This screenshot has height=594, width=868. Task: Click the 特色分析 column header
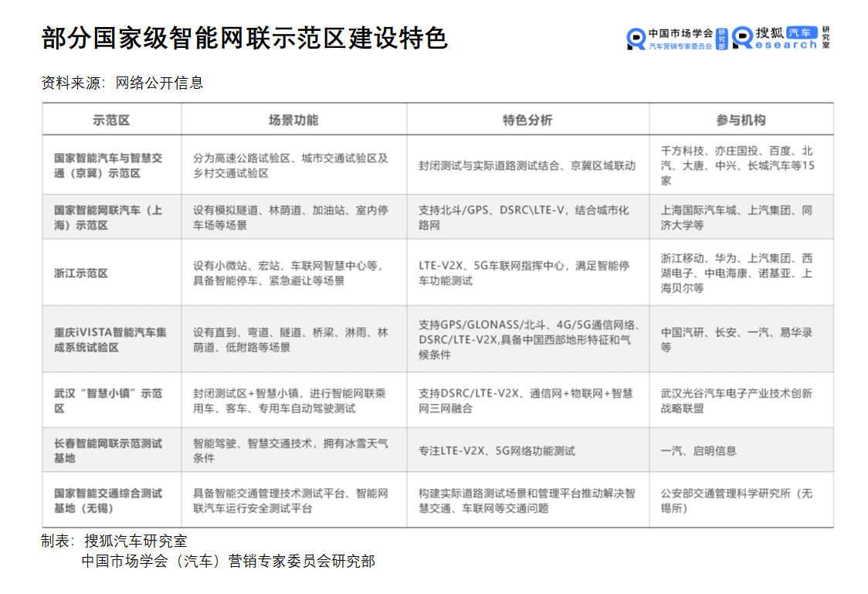(x=527, y=120)
